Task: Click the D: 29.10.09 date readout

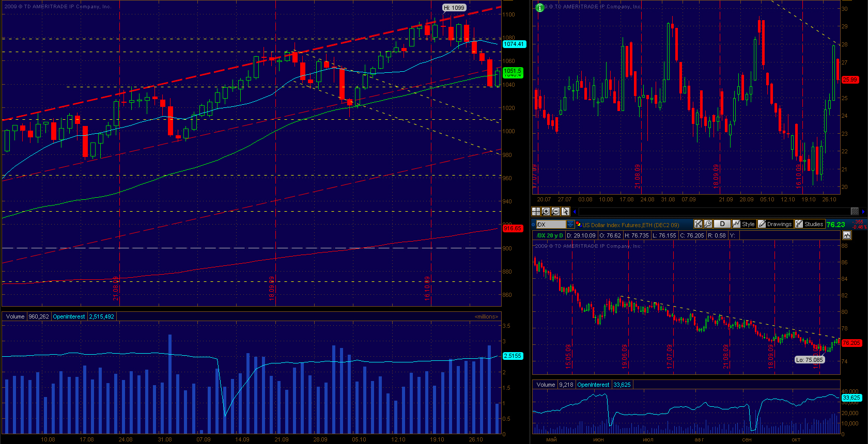Action: click(581, 235)
